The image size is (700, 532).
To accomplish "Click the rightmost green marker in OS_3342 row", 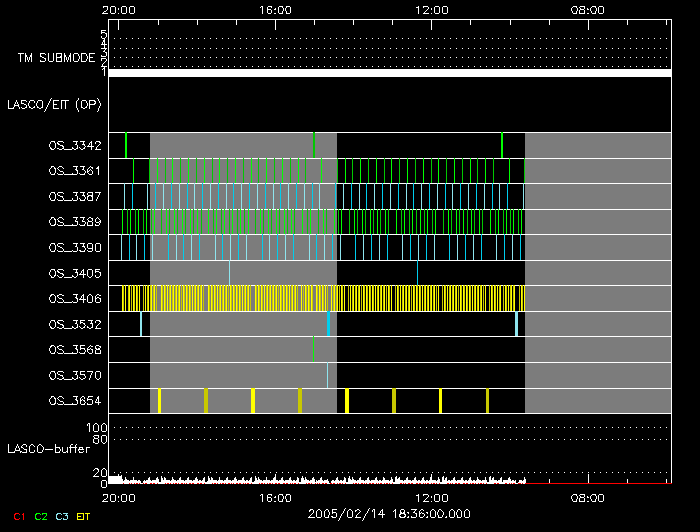I will [502, 145].
